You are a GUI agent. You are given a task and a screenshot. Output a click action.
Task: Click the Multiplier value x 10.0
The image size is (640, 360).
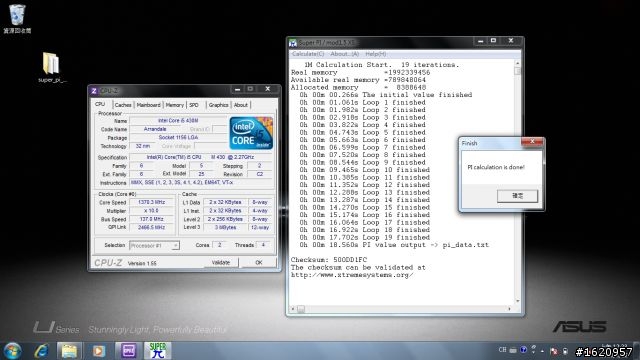151,211
